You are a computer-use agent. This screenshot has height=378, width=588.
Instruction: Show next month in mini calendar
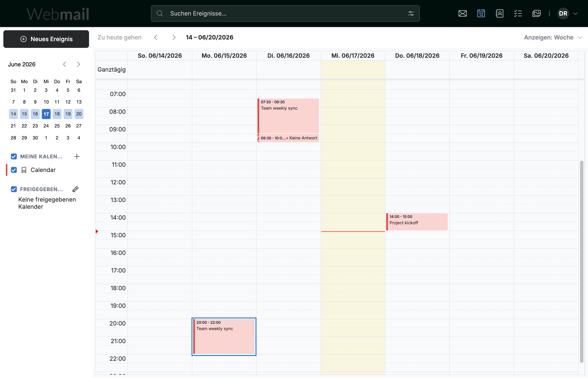coord(78,64)
